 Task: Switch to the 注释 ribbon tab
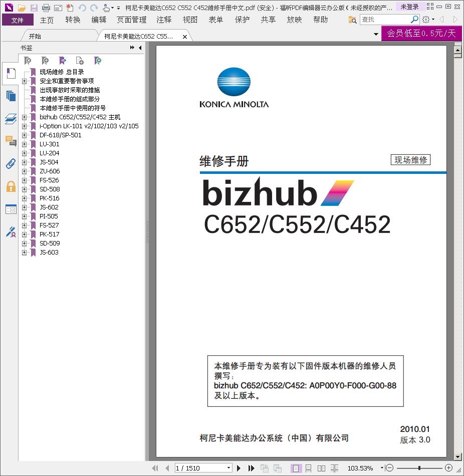(x=164, y=20)
